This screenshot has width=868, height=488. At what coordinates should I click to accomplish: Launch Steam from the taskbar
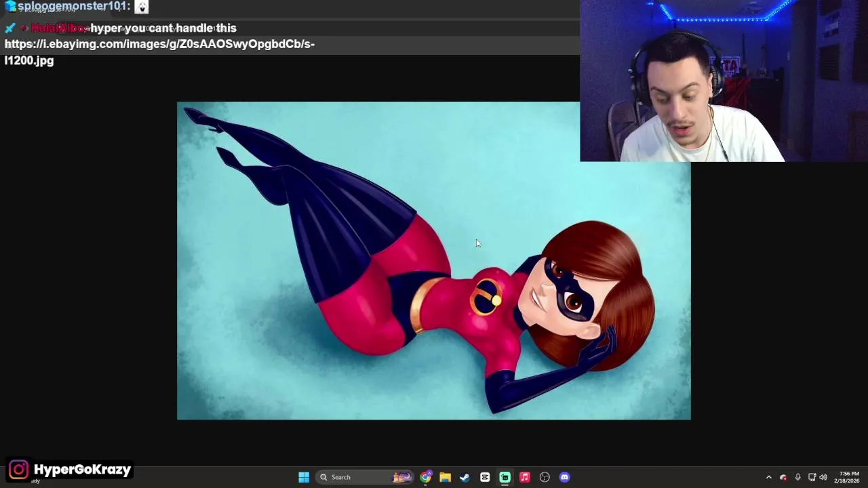tap(465, 477)
